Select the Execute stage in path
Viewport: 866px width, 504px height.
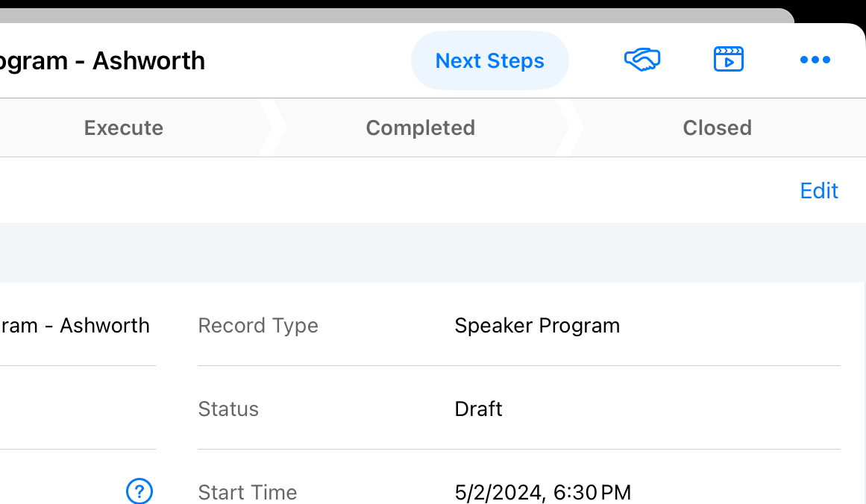click(124, 128)
